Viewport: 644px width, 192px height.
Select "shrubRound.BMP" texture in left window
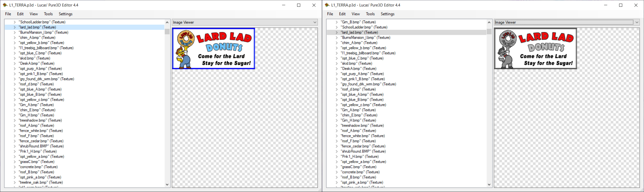(x=41, y=146)
